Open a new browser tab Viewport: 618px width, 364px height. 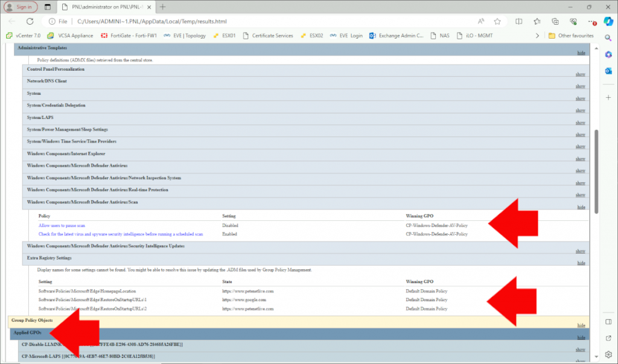coord(163,7)
